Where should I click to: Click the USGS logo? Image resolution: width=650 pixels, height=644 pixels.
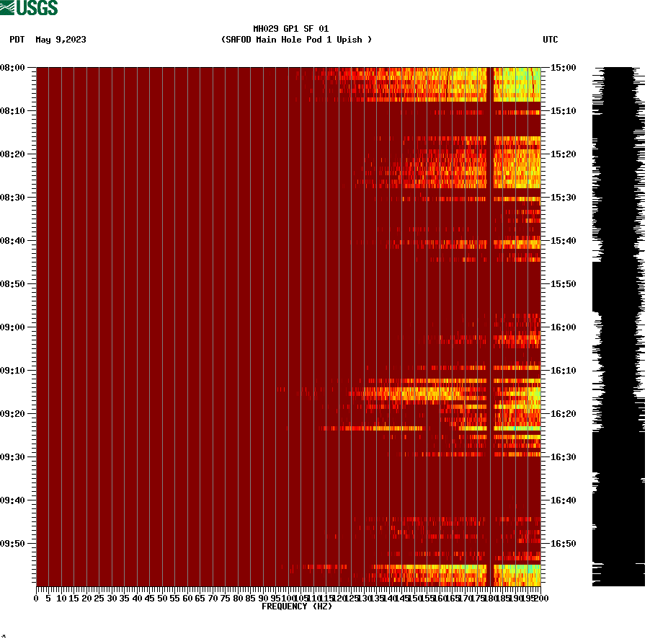point(29,7)
